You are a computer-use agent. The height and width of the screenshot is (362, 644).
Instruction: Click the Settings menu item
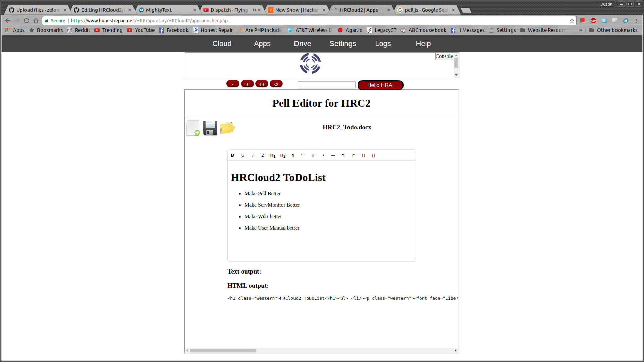343,43
